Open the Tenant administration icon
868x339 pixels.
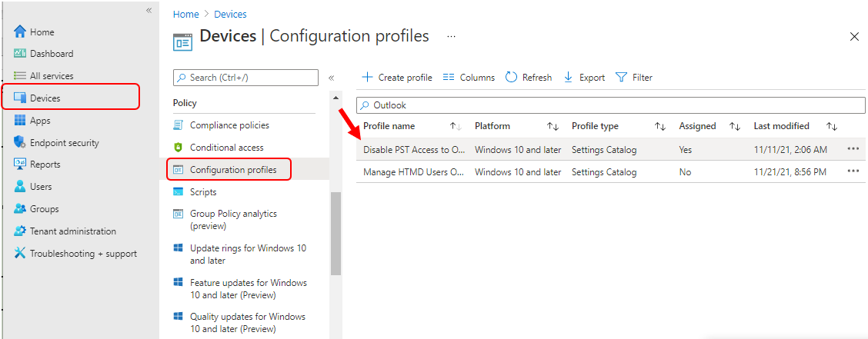pos(19,231)
